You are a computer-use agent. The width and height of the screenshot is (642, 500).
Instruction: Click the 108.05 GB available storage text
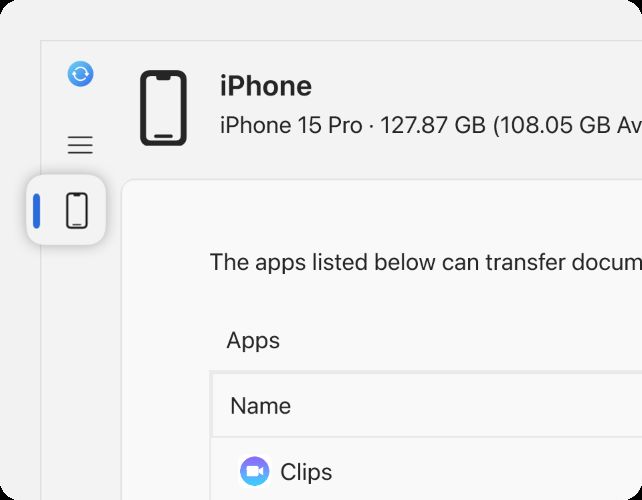coord(560,125)
